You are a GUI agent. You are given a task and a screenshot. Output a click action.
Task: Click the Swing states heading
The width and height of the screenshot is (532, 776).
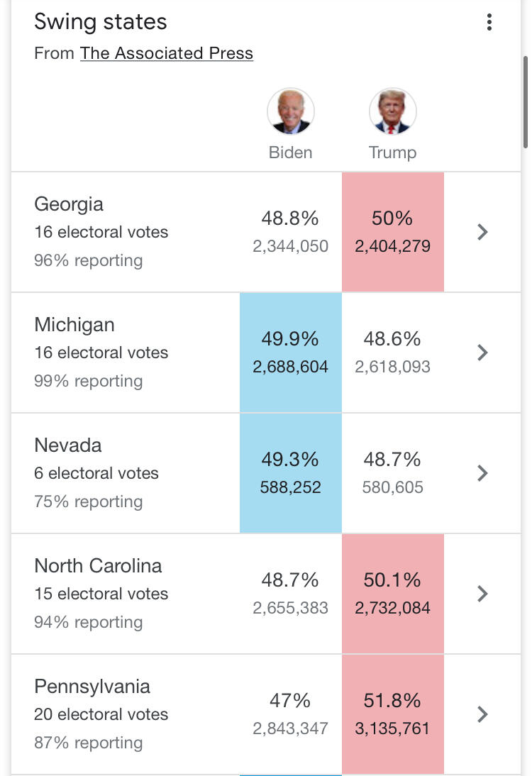coord(100,22)
